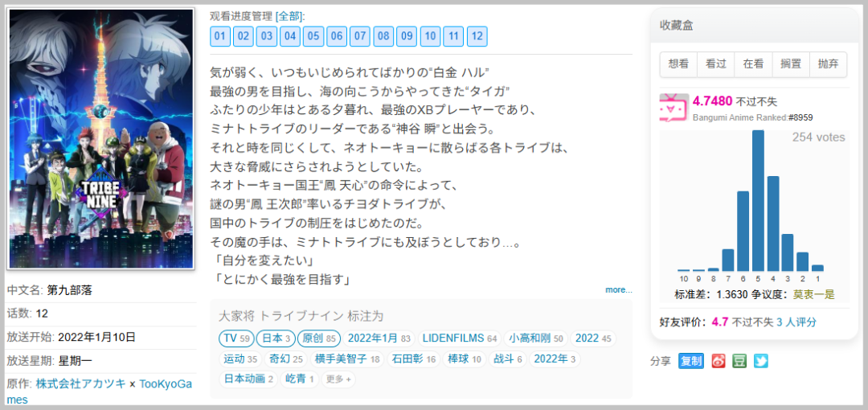Click the 第九部落 Chinese title
Viewport: 868px width, 410px height.
[x=70, y=290]
